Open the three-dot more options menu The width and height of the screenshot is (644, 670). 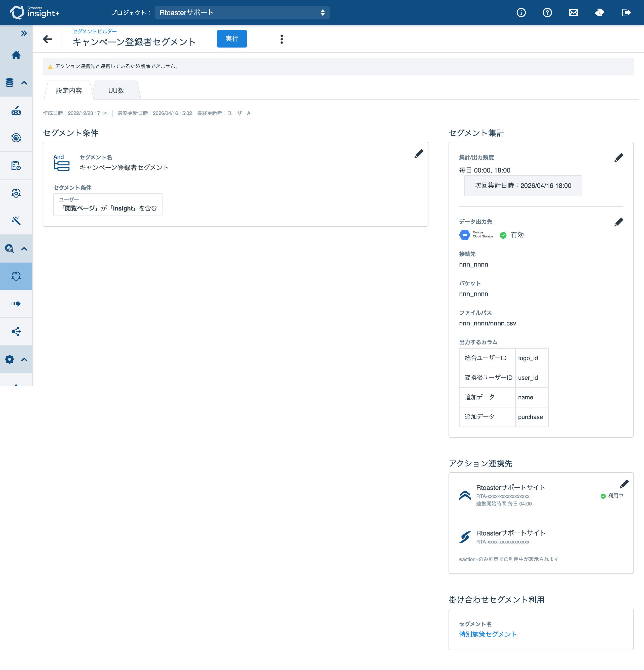point(281,39)
